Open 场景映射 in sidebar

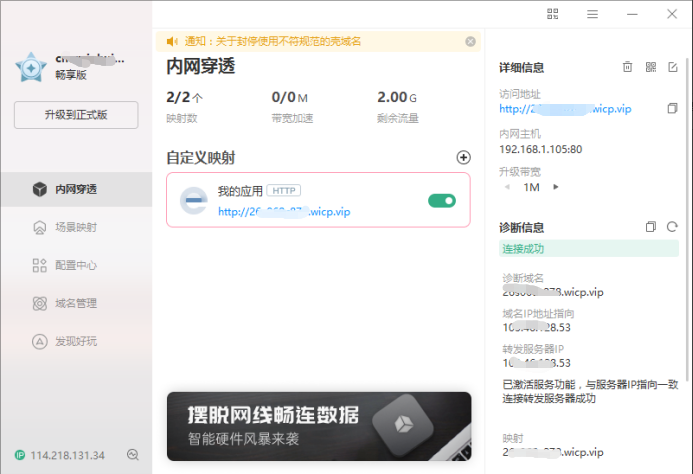[x=76, y=227]
